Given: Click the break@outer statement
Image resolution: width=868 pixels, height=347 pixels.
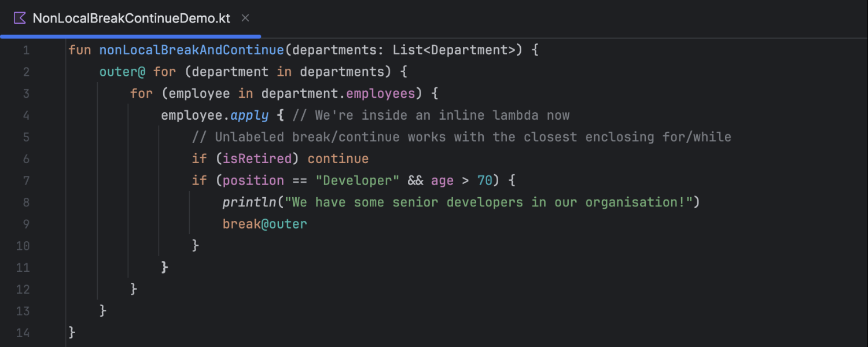Looking at the screenshot, I should click(x=264, y=224).
